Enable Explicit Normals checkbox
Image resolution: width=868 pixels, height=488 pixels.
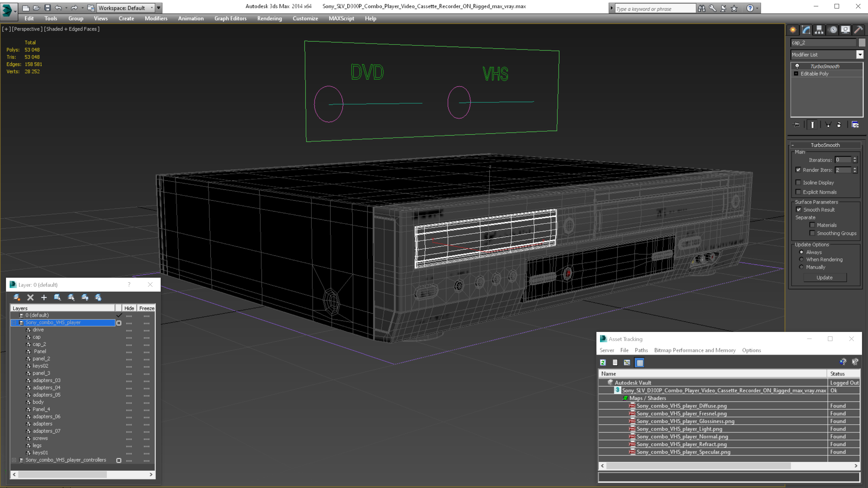pyautogui.click(x=798, y=192)
